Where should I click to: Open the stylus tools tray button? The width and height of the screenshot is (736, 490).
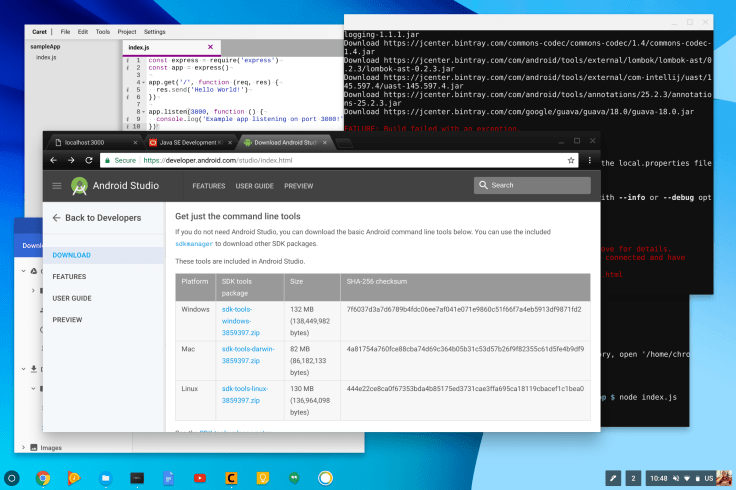pyautogui.click(x=613, y=478)
